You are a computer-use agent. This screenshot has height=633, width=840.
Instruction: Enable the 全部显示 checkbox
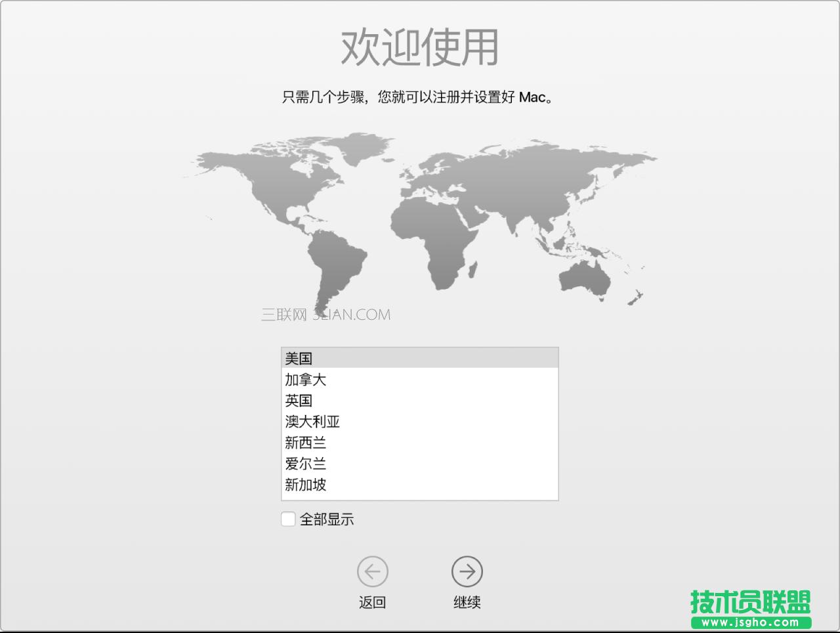[288, 519]
